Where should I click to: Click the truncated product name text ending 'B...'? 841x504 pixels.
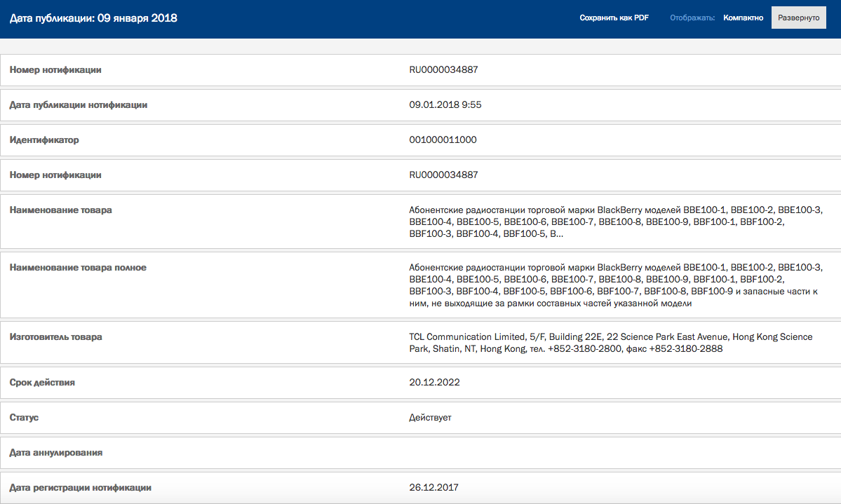click(x=616, y=222)
